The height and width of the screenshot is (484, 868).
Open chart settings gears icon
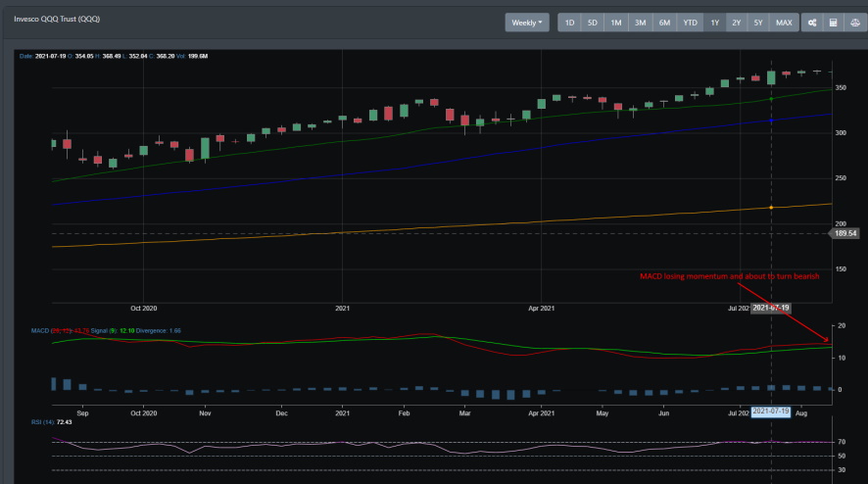(x=812, y=23)
